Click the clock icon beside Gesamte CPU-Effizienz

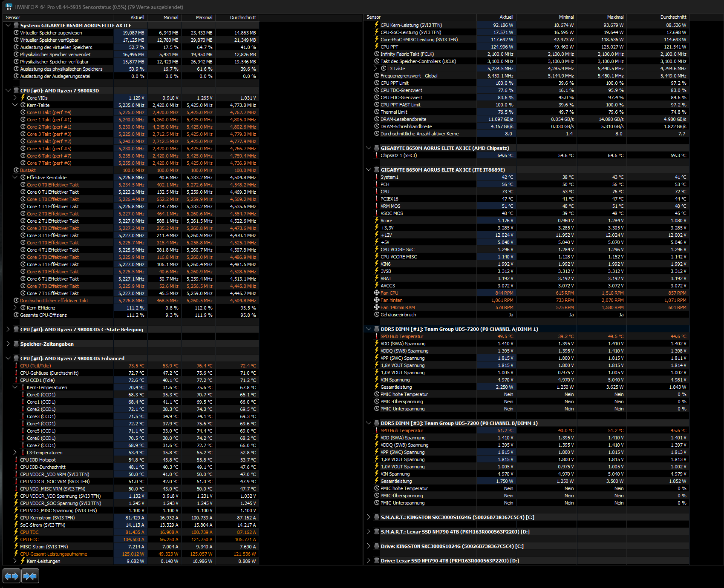pos(16,315)
